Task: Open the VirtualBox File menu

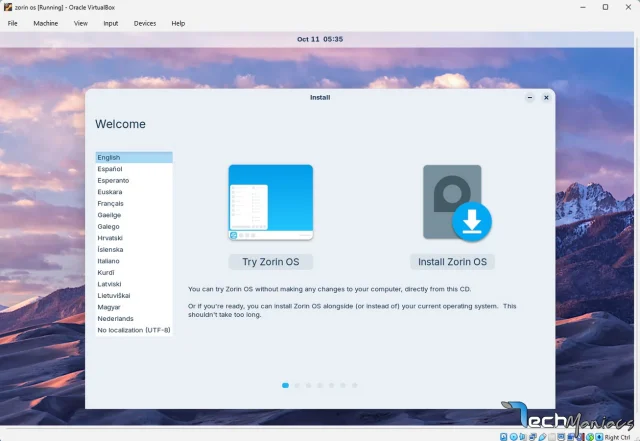Action: pyautogui.click(x=13, y=23)
